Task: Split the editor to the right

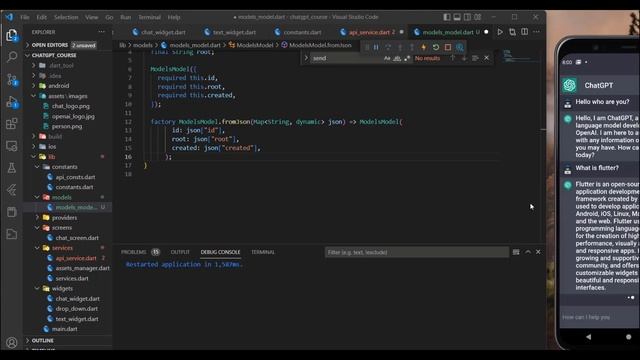Action: point(524,32)
